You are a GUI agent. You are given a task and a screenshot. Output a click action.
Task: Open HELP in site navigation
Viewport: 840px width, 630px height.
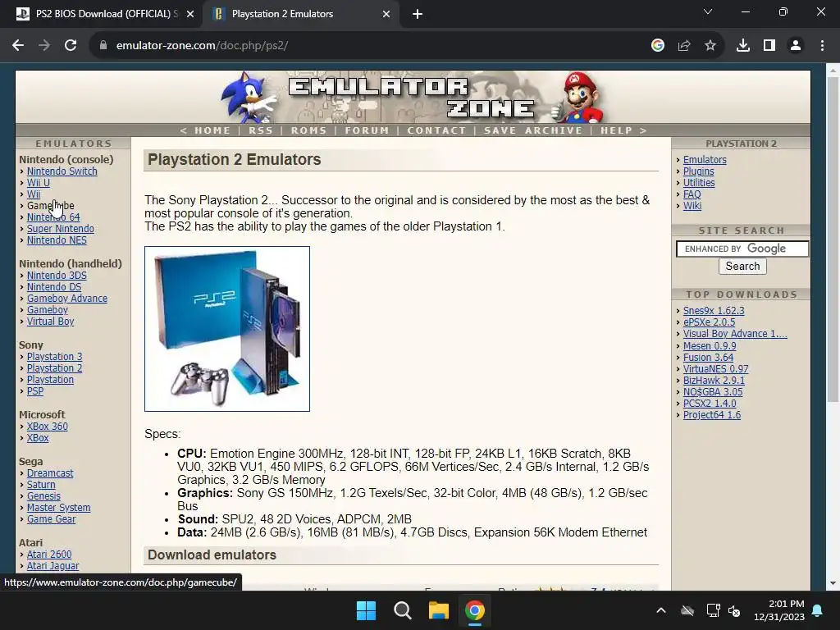[x=617, y=130]
